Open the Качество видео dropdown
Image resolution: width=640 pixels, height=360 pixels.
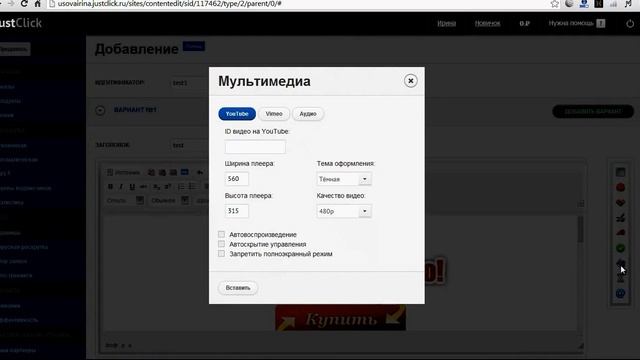coord(344,211)
